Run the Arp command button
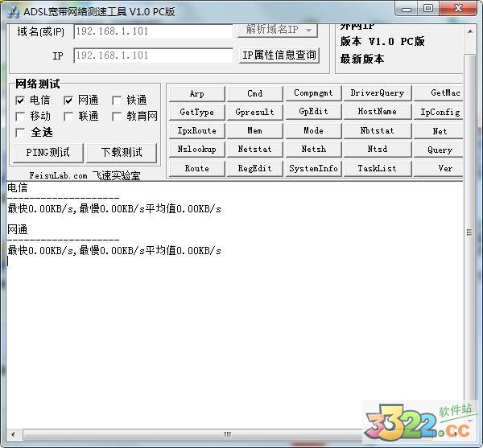This screenshot has width=483, height=448. coord(197,93)
